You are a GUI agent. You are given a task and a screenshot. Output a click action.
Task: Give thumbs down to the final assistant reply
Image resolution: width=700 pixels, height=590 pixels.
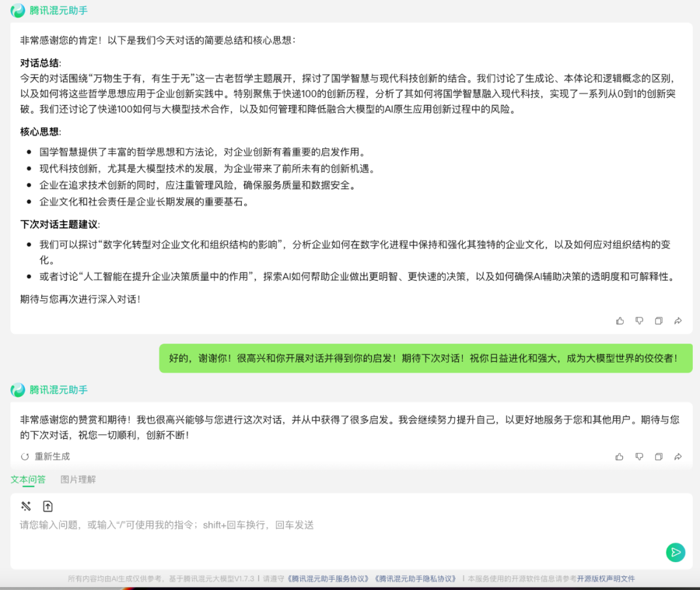[639, 456]
